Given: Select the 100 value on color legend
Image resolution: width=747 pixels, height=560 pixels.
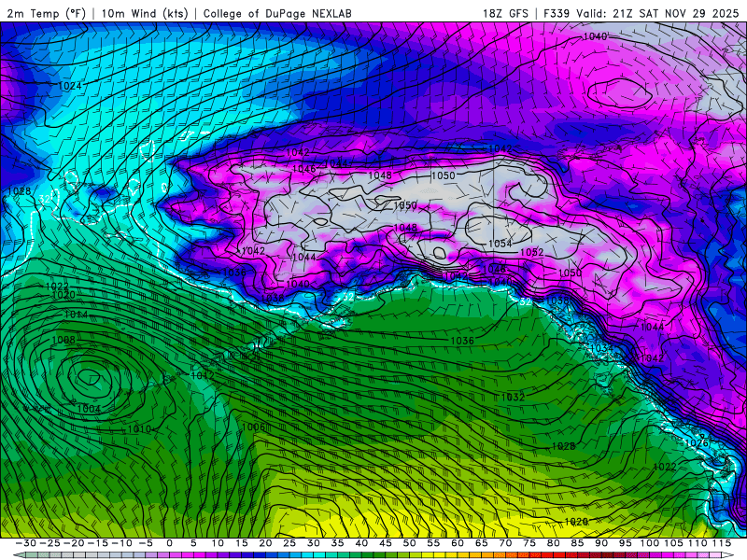Looking at the screenshot, I should pos(649,543).
